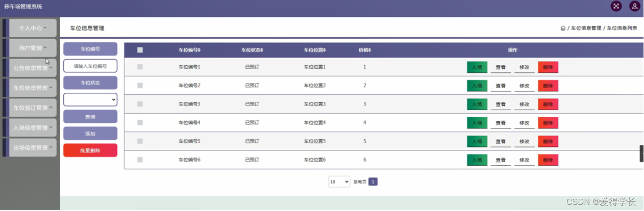Expand the 车位信息管理 sidebar menu

pyautogui.click(x=33, y=88)
